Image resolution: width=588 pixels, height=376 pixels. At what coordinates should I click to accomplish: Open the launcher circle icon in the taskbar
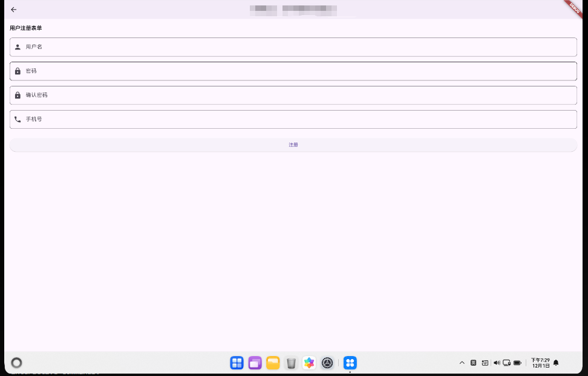tap(16, 363)
